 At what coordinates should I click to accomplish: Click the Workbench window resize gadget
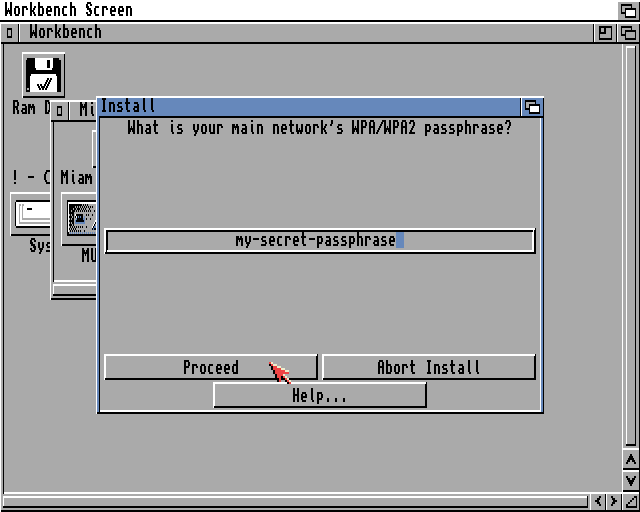point(631,501)
